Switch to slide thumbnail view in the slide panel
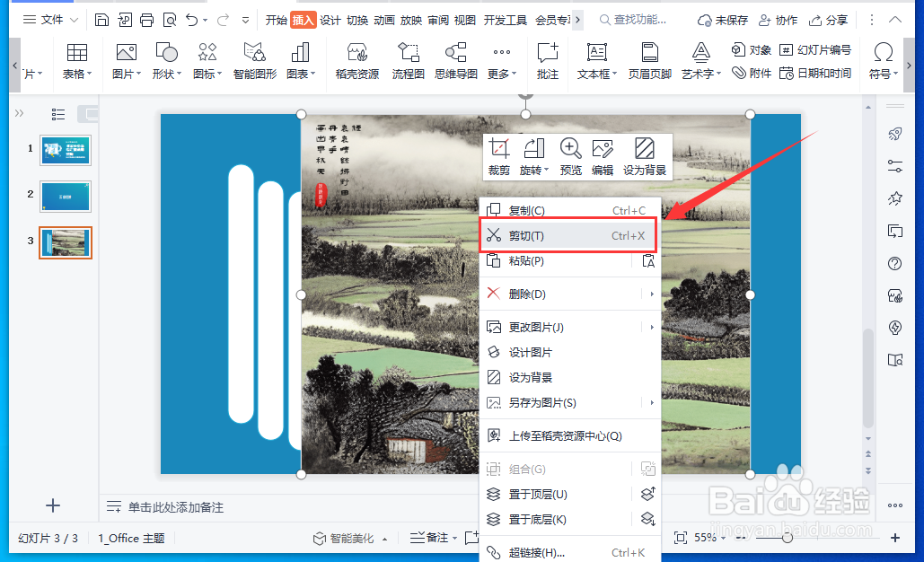The width and height of the screenshot is (924, 562). [89, 114]
